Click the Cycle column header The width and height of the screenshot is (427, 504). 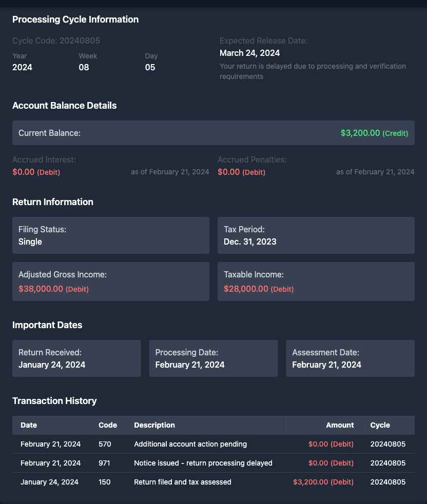(380, 425)
